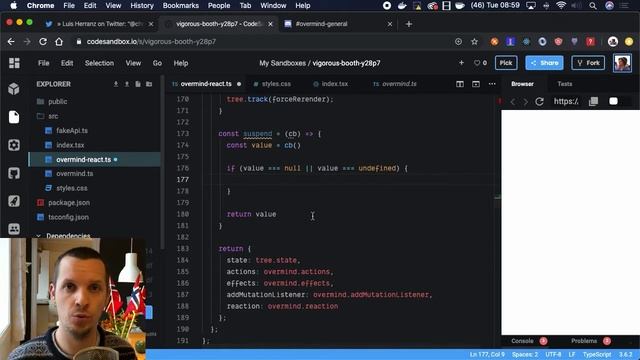Toggle split editor layout icon
The width and height of the screenshot is (640, 360).
tap(460, 84)
